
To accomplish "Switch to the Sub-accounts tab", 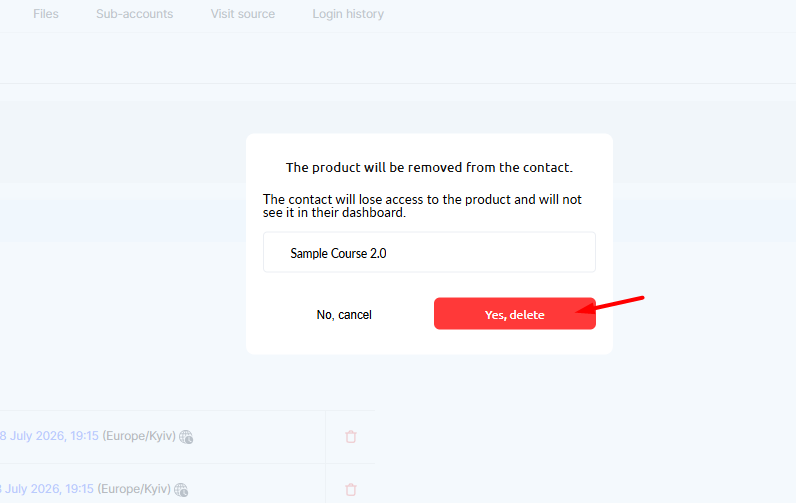I will click(x=135, y=14).
